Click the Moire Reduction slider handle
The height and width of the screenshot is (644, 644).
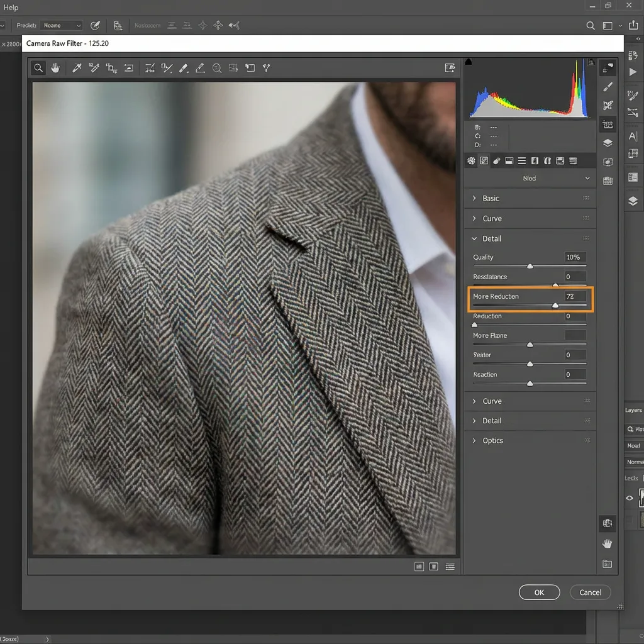(x=555, y=305)
